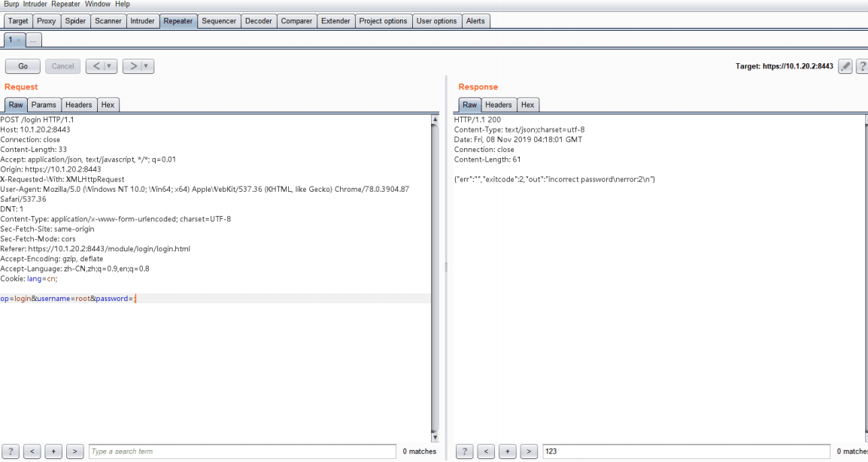Expand the history back dropdown arrow

pyautogui.click(x=111, y=66)
